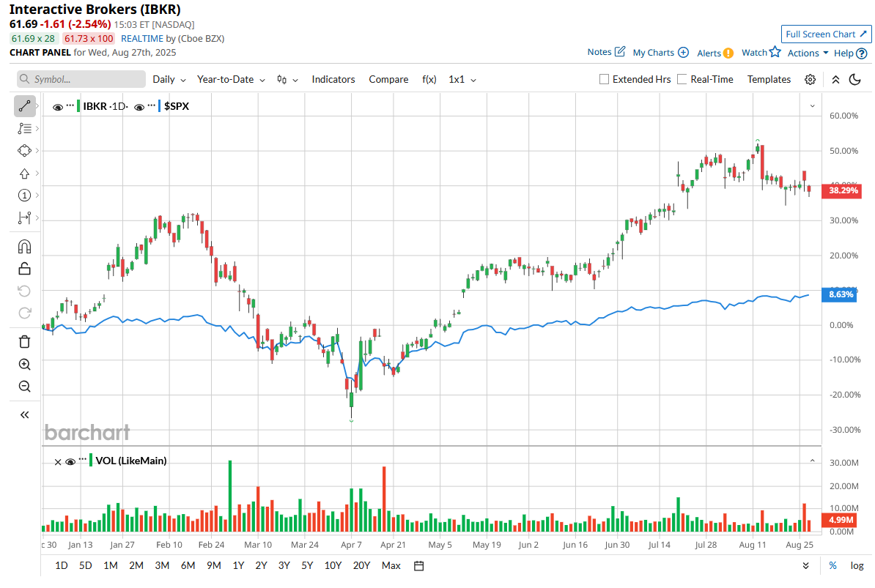Screen dimensions: 875x588
Task: Open the 1x1 grid layout dropdown
Action: point(462,80)
